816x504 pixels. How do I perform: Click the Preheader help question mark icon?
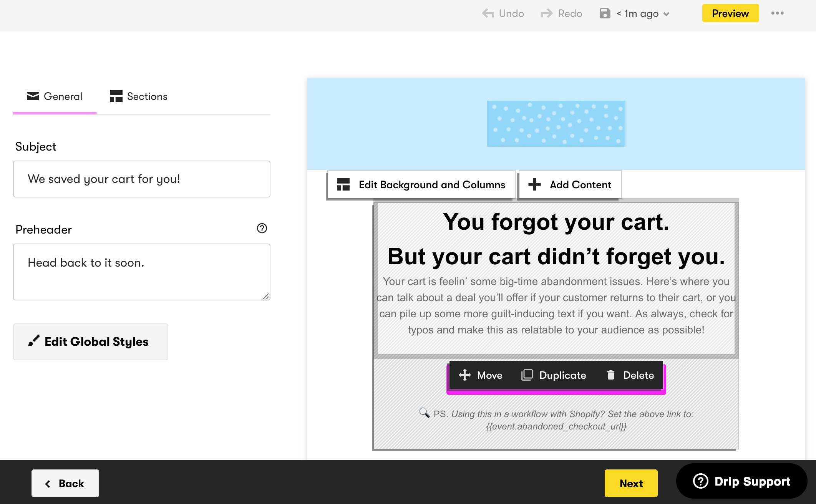(x=262, y=228)
